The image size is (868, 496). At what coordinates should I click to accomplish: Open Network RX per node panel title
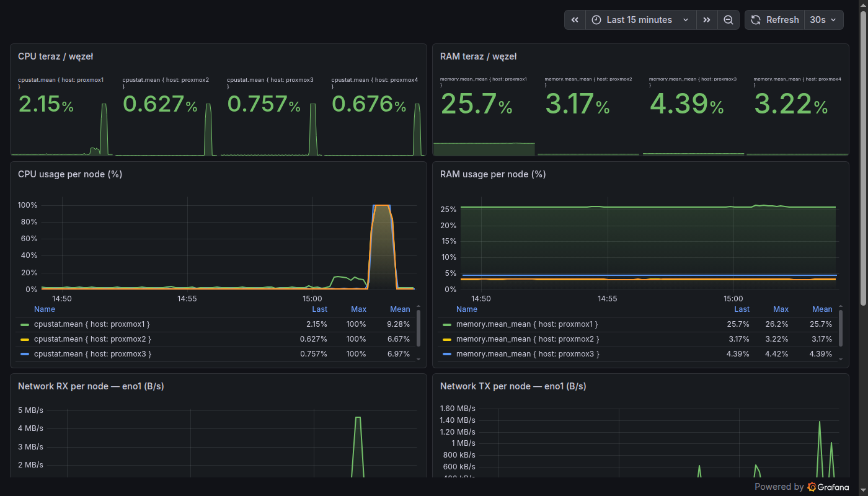[x=91, y=386]
